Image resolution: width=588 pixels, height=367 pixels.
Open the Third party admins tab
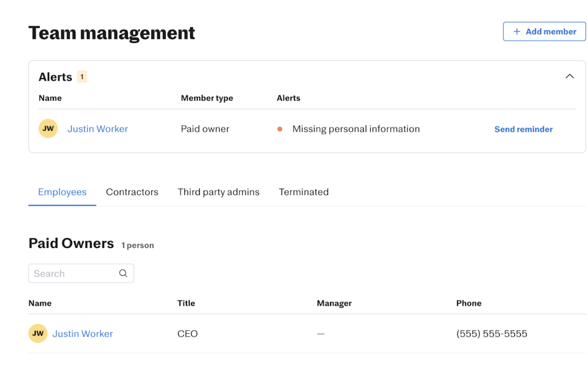point(218,192)
